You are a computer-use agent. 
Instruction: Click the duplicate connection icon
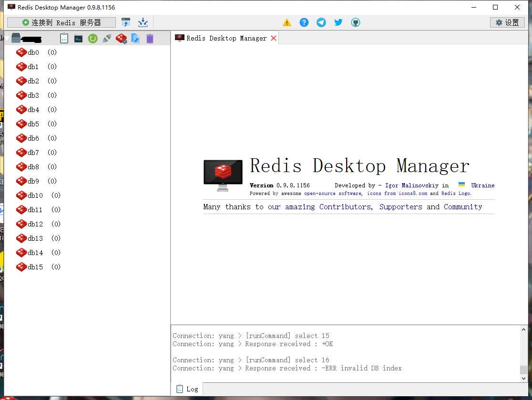click(x=135, y=38)
